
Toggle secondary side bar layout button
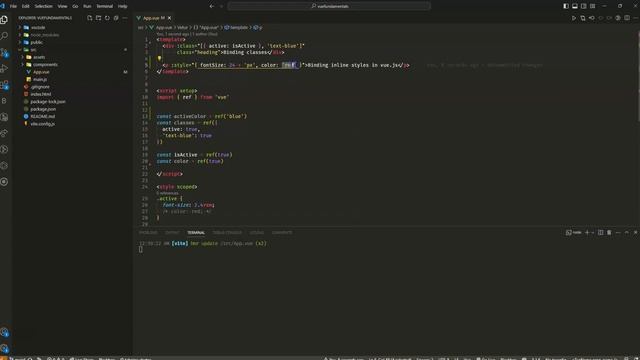pyautogui.click(x=584, y=6)
